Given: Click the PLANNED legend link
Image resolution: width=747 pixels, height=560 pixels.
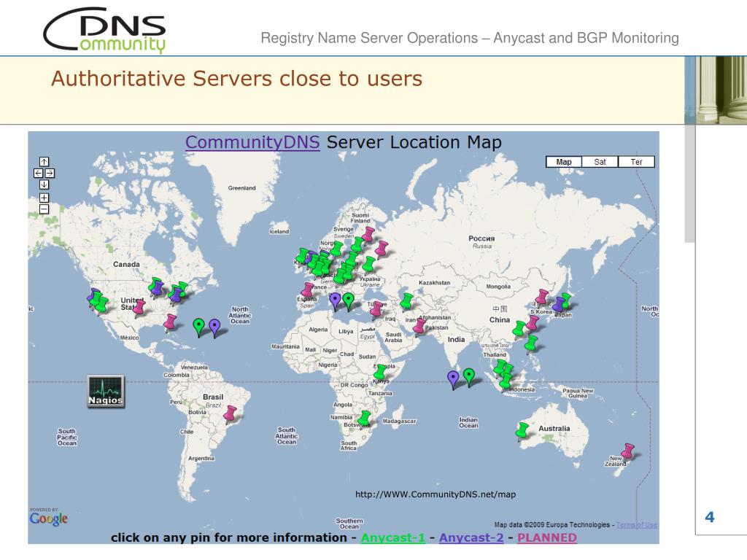Looking at the screenshot, I should click(547, 537).
